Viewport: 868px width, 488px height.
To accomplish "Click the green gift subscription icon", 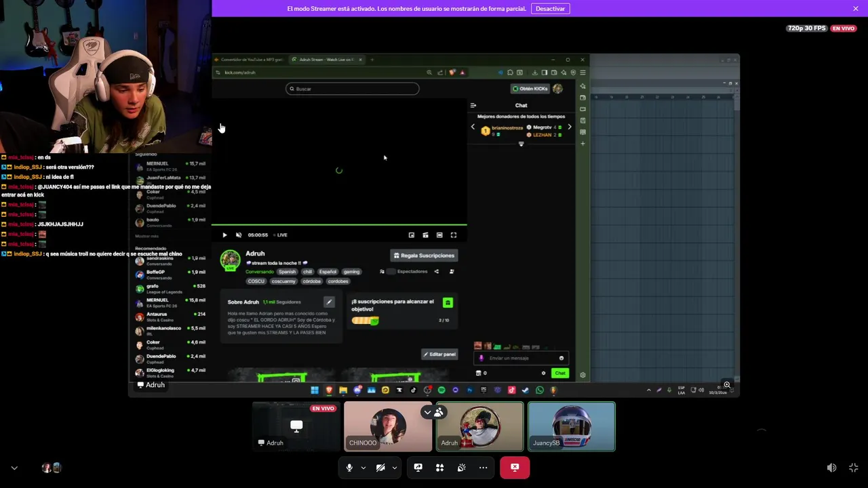I will [448, 302].
